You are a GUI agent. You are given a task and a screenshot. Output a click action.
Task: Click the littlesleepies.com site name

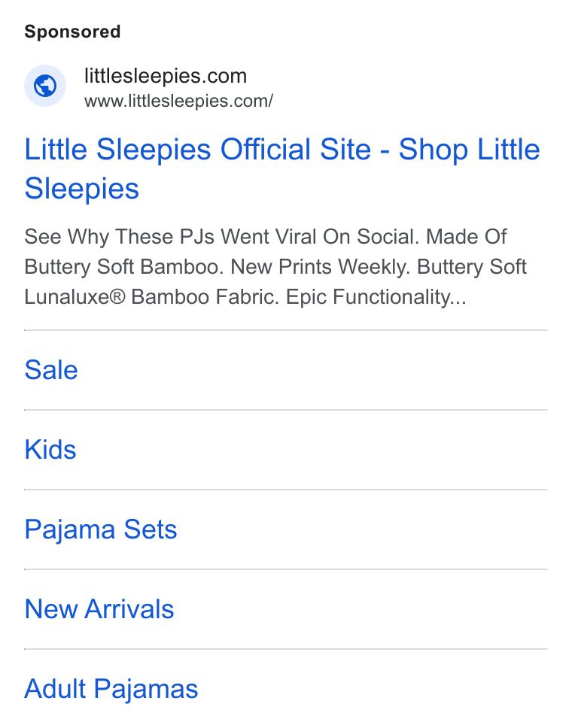166,76
